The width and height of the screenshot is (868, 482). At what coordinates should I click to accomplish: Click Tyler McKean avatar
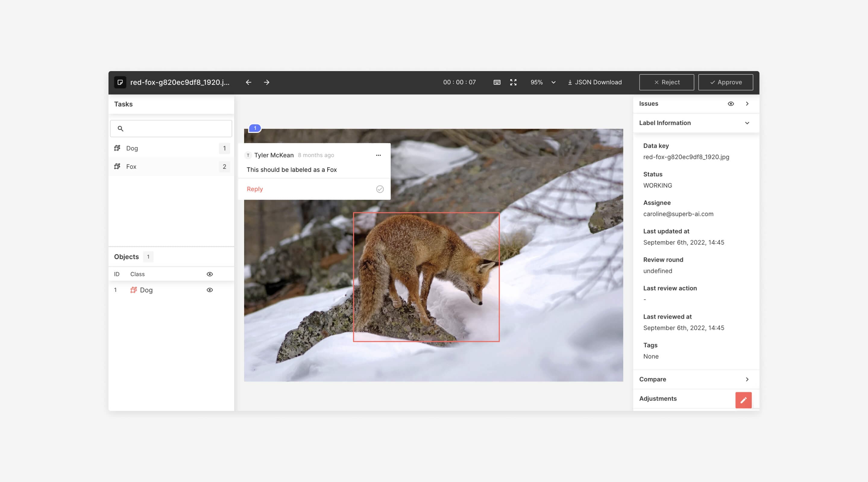coord(248,155)
